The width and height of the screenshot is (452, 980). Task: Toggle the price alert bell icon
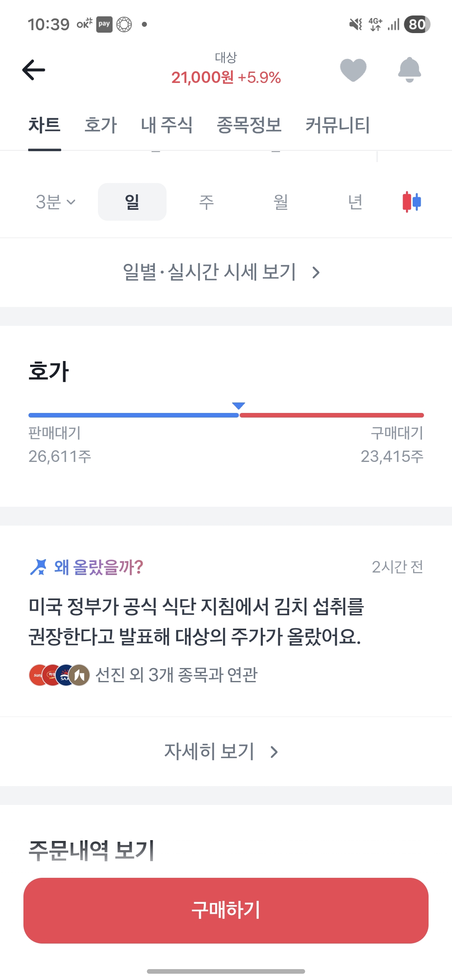(x=409, y=70)
